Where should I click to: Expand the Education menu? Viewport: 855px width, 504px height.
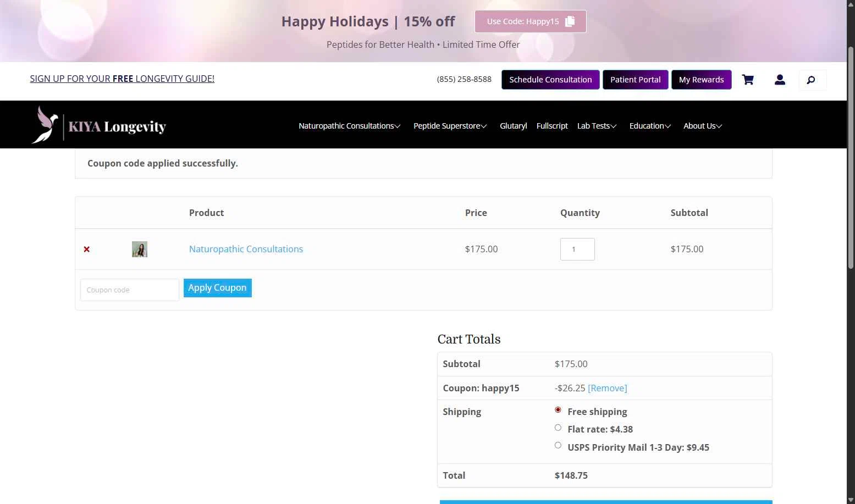pos(650,126)
